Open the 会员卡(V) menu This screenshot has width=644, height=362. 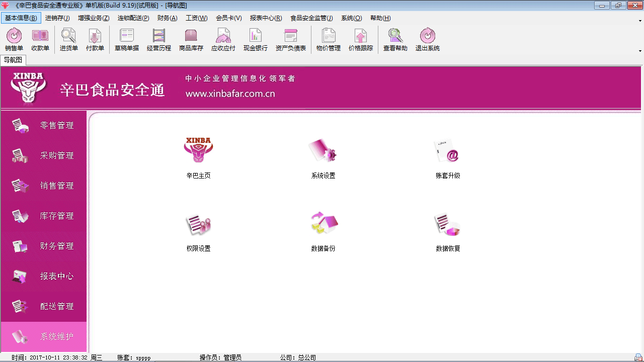pyautogui.click(x=229, y=18)
